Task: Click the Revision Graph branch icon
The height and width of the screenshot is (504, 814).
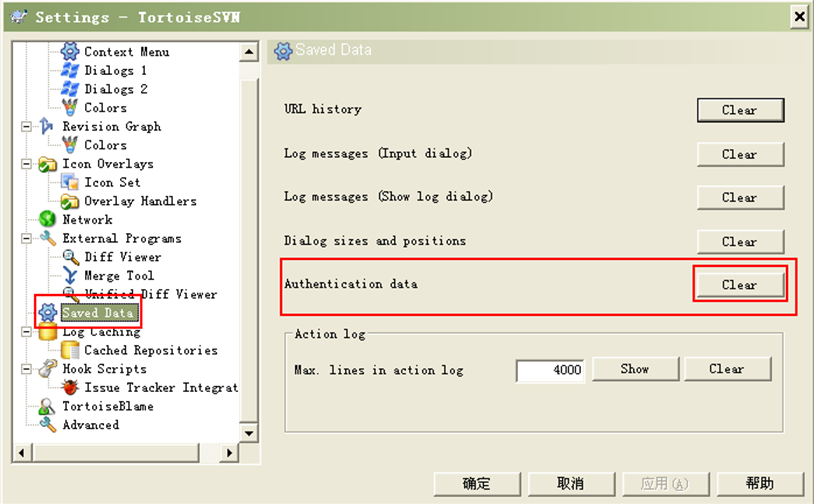Action: (x=47, y=126)
